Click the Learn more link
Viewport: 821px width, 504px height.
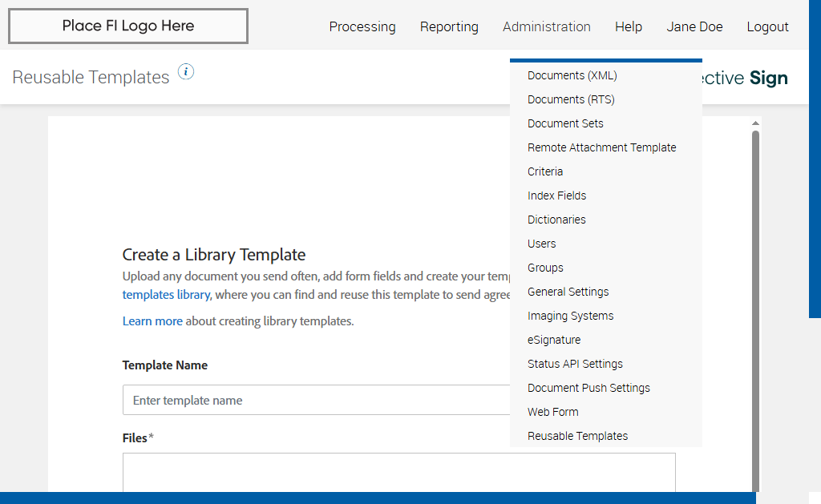coord(152,321)
